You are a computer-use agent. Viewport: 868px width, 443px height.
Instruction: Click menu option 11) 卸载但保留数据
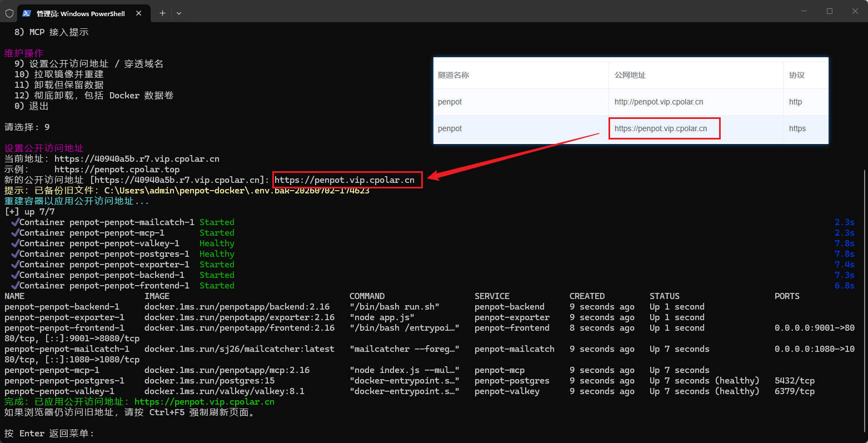(59, 85)
